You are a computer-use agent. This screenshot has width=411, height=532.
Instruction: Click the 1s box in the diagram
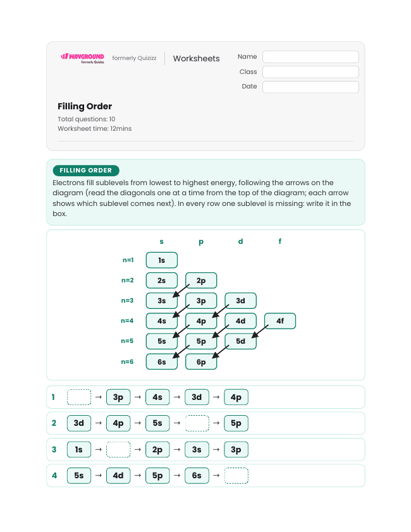pos(162,260)
